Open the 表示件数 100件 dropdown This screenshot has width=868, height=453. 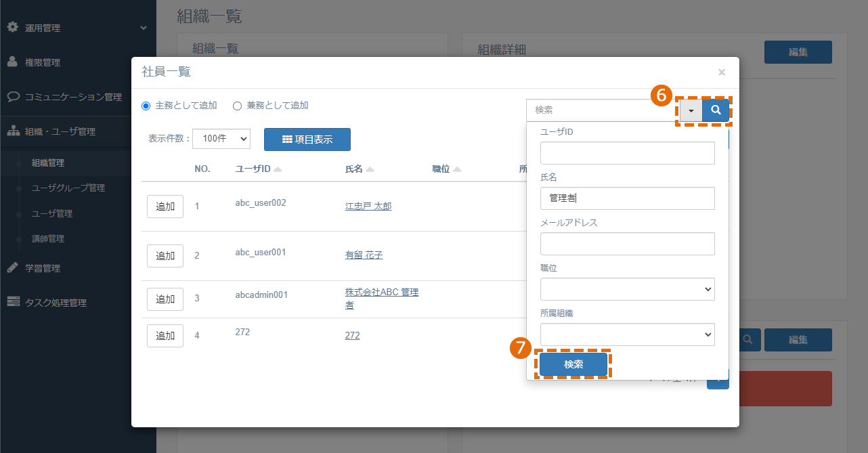(x=221, y=138)
